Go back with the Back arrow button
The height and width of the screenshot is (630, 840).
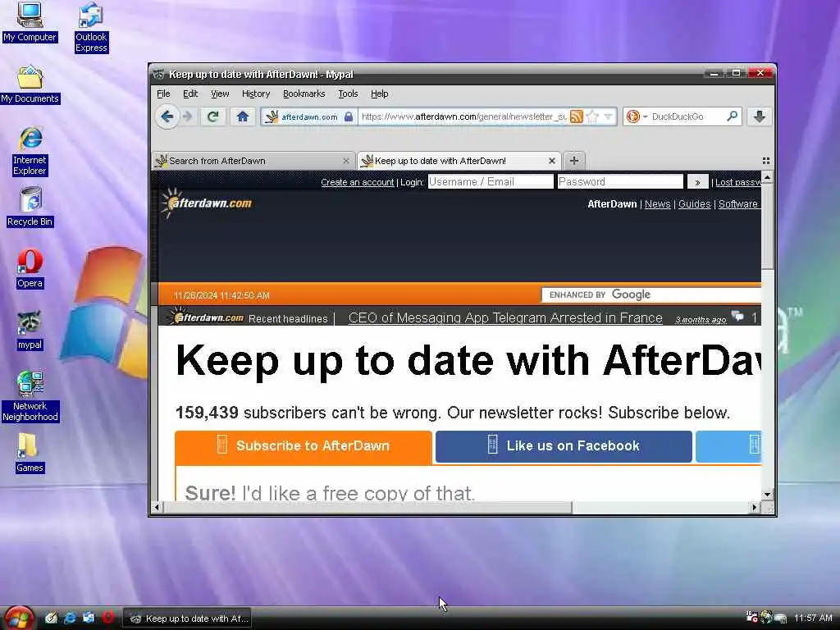pyautogui.click(x=167, y=116)
